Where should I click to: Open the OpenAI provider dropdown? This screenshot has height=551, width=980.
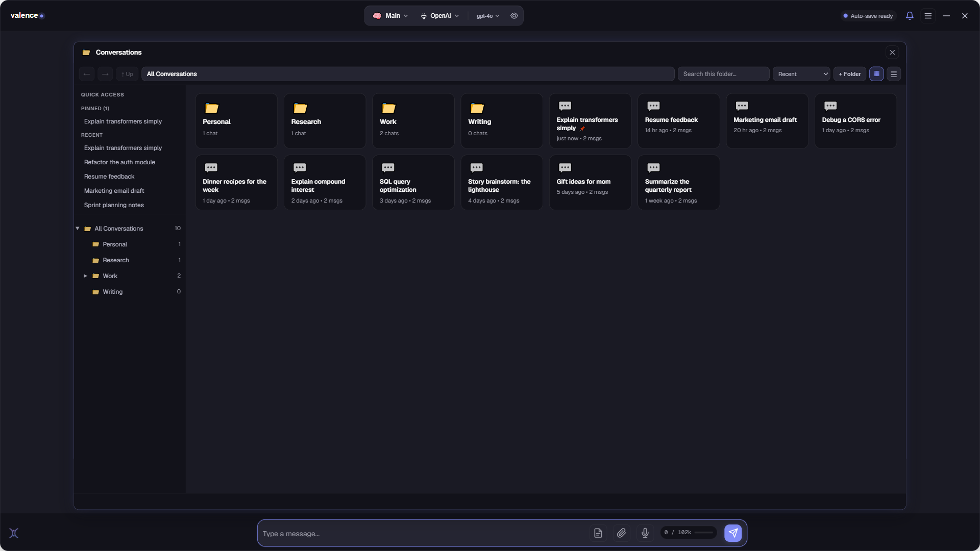tap(440, 16)
